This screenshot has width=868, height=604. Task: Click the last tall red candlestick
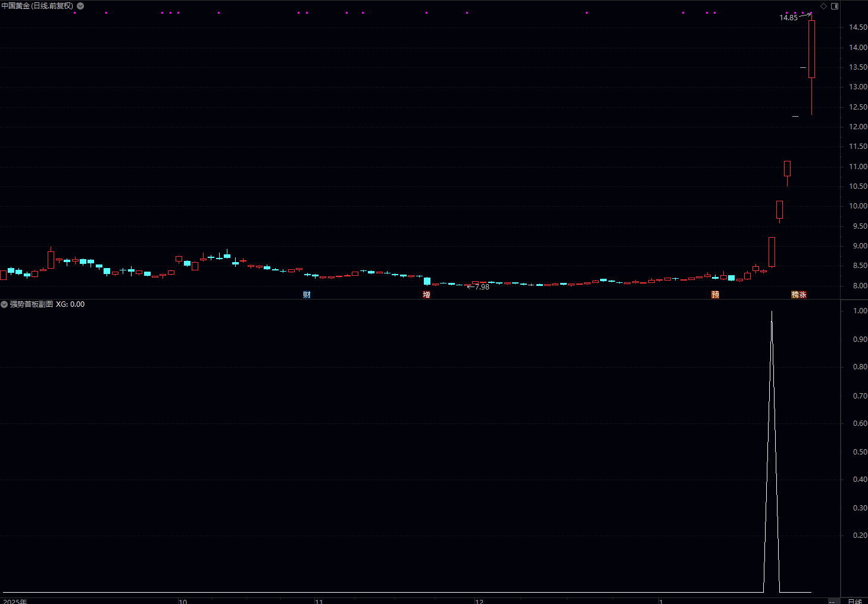pos(811,49)
